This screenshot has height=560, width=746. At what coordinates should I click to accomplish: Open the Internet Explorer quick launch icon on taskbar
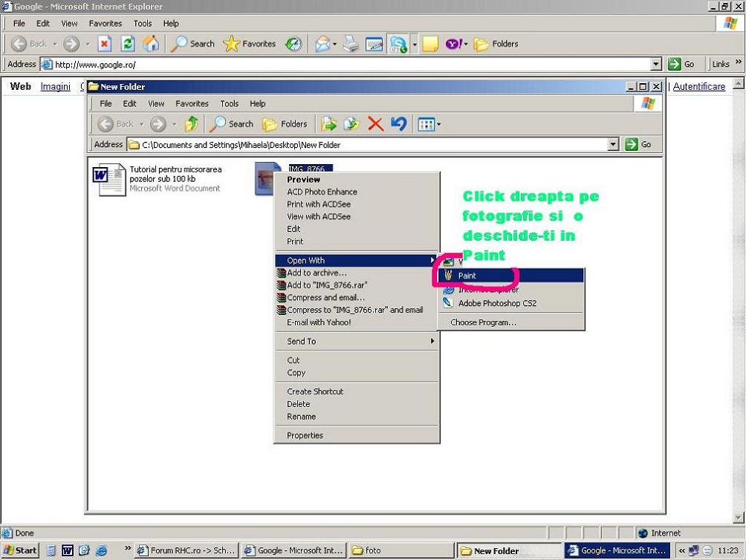(101, 550)
